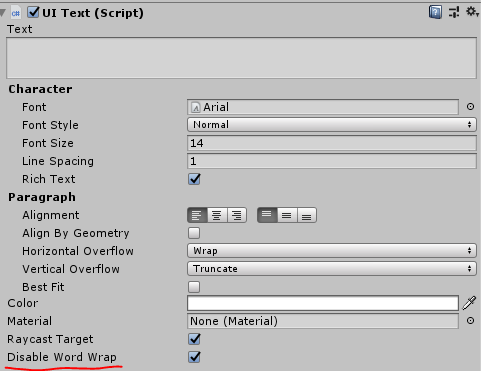This screenshot has width=481, height=371.
Task: Disable the UI Text component checkbox
Action: (x=33, y=12)
